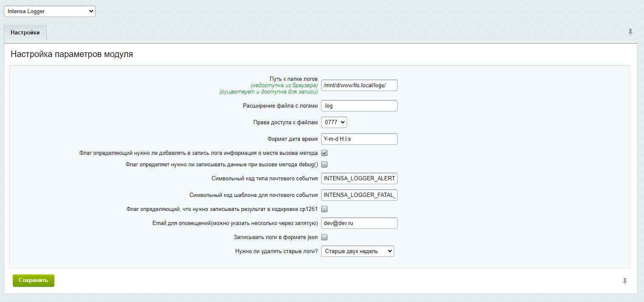
Task: Pin the tab panel using top pin icon
Action: coord(630,32)
